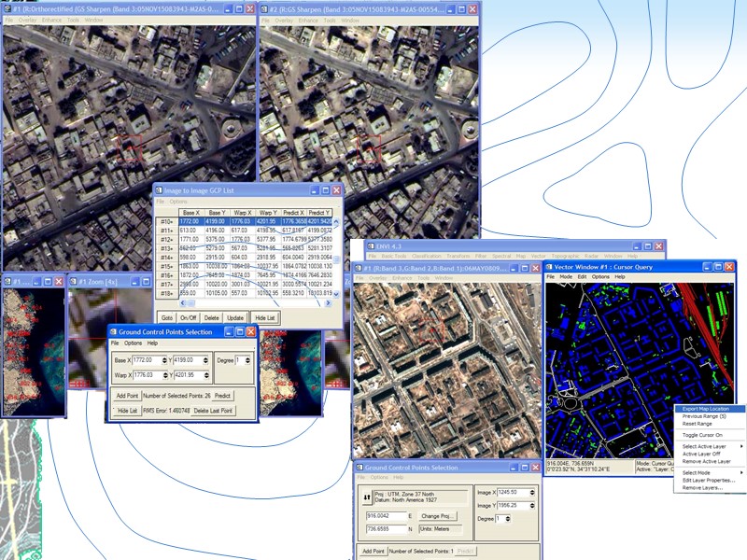
Task: Click the GCP list scroll down arrow
Action: pyautogui.click(x=336, y=294)
